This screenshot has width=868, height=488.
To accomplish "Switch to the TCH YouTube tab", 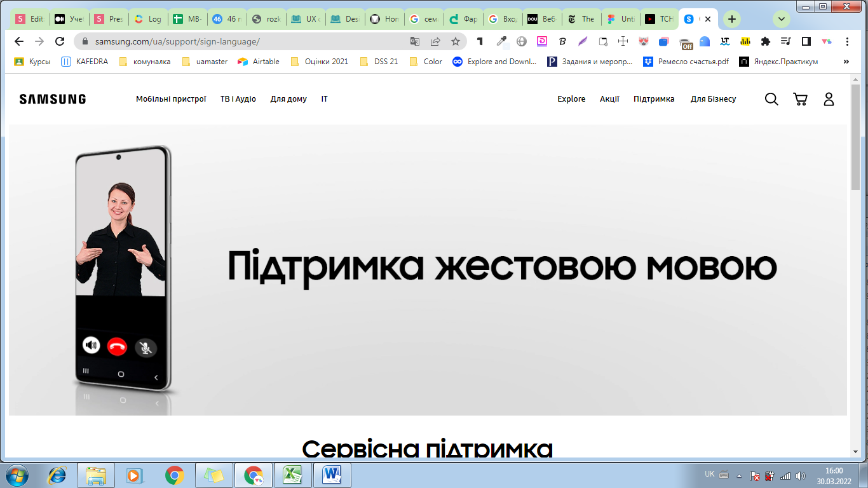I will [x=659, y=19].
